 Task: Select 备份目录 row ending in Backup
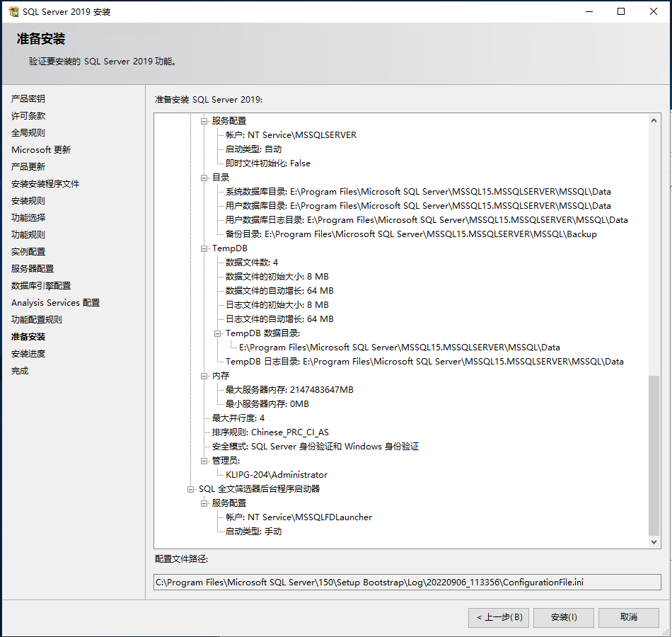pyautogui.click(x=412, y=234)
